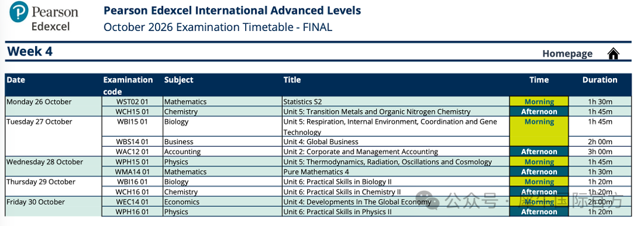The image size is (644, 226).
Task: Select exam code WBI16 01
Action: pyautogui.click(x=132, y=182)
